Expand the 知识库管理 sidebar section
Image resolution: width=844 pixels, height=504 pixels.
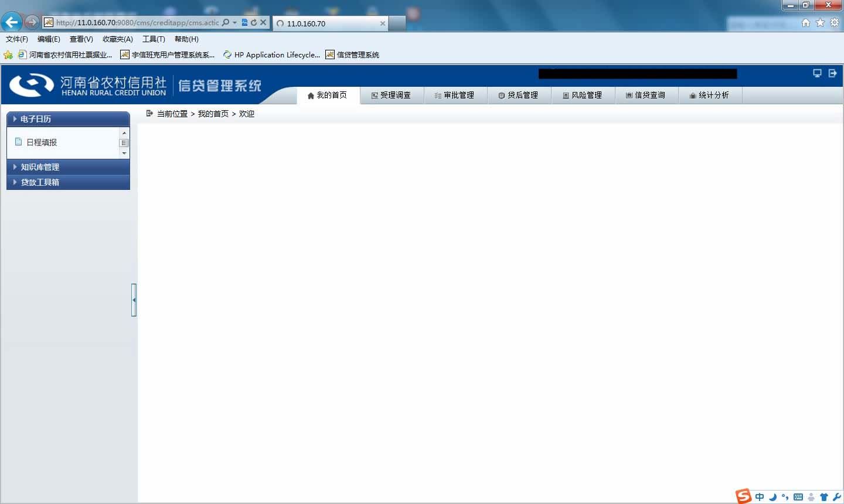pyautogui.click(x=68, y=167)
